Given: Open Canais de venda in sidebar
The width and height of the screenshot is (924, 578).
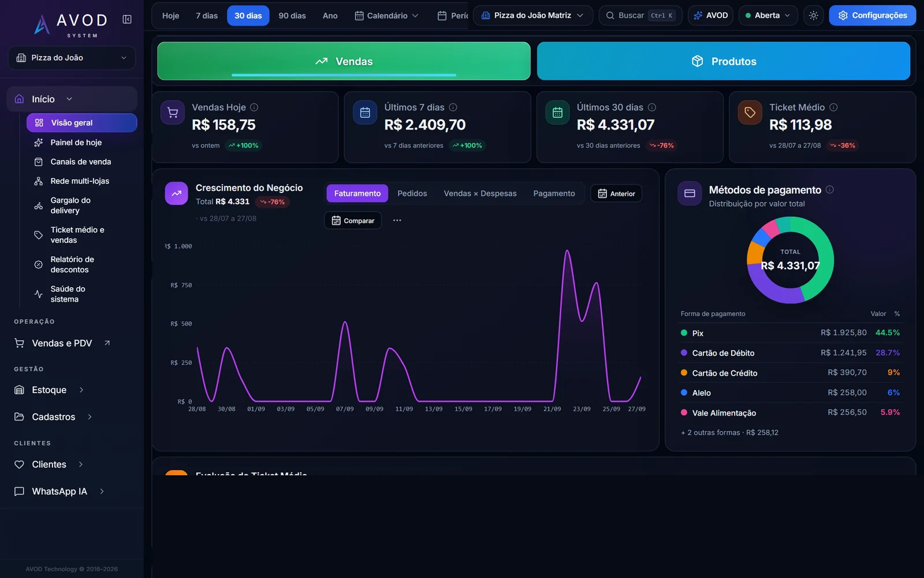Looking at the screenshot, I should (x=81, y=162).
